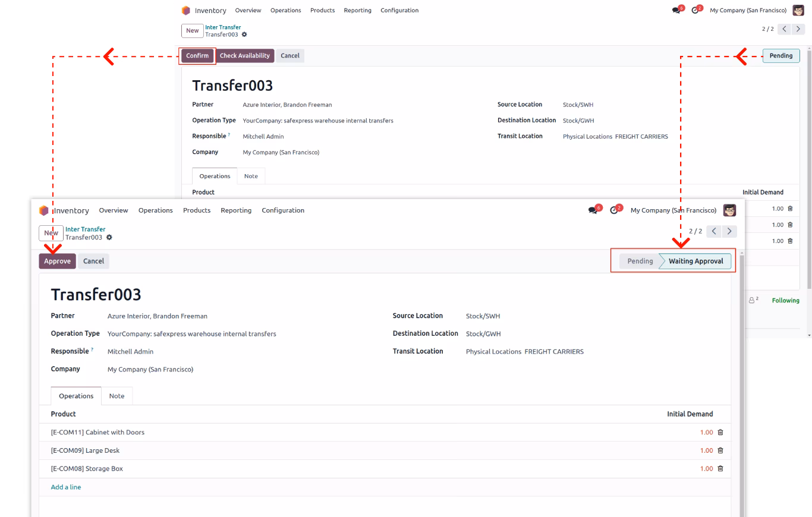The width and height of the screenshot is (812, 517).
Task: Open the Operations menu in front navbar
Action: point(156,210)
